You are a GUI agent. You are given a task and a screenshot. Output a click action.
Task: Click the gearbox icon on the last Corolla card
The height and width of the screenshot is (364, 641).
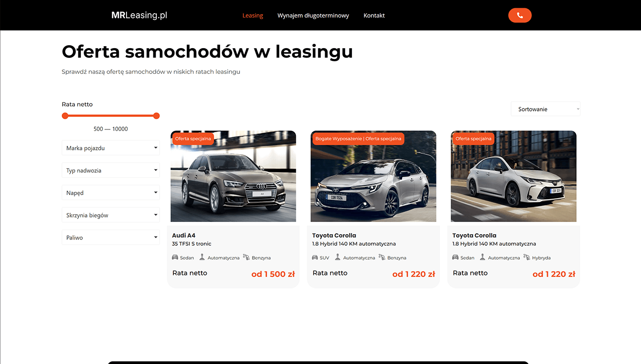coord(482,257)
